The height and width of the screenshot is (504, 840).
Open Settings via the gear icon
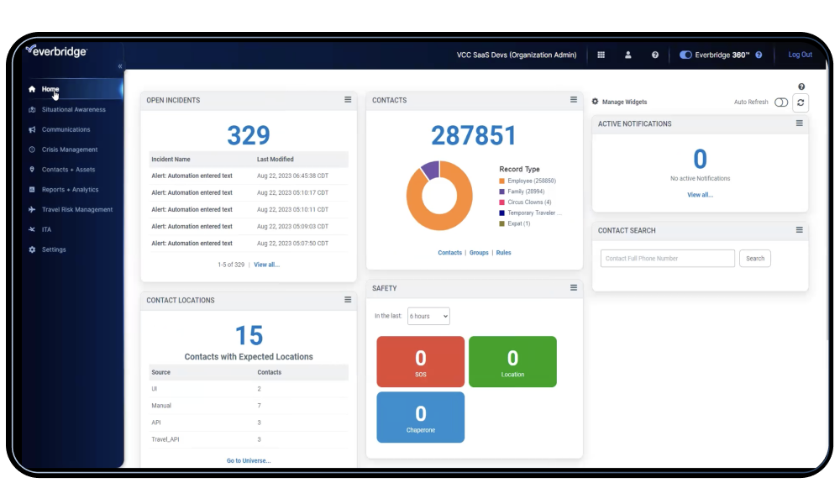(33, 249)
